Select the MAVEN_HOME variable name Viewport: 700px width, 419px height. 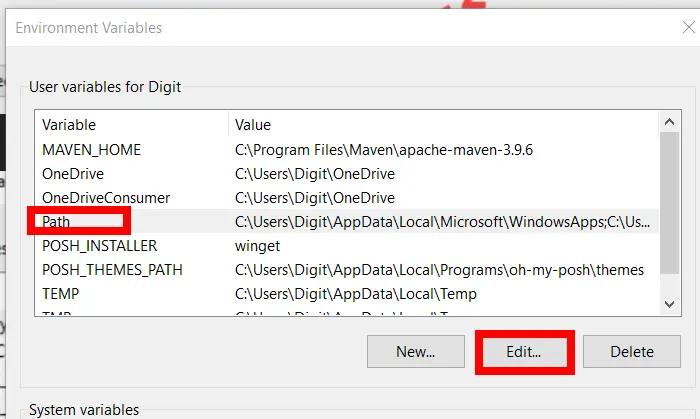tap(91, 150)
